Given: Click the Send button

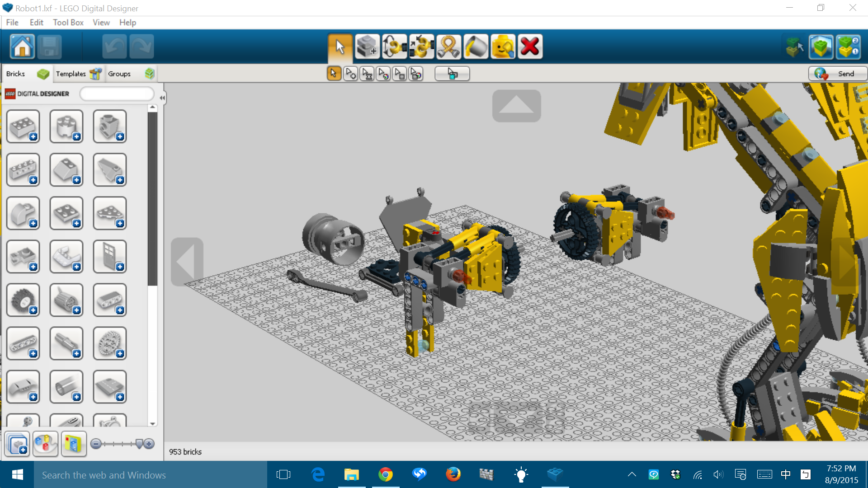Looking at the screenshot, I should pyautogui.click(x=837, y=73).
